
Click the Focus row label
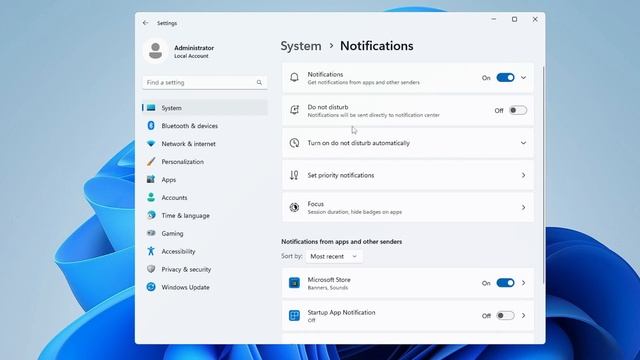click(316, 204)
